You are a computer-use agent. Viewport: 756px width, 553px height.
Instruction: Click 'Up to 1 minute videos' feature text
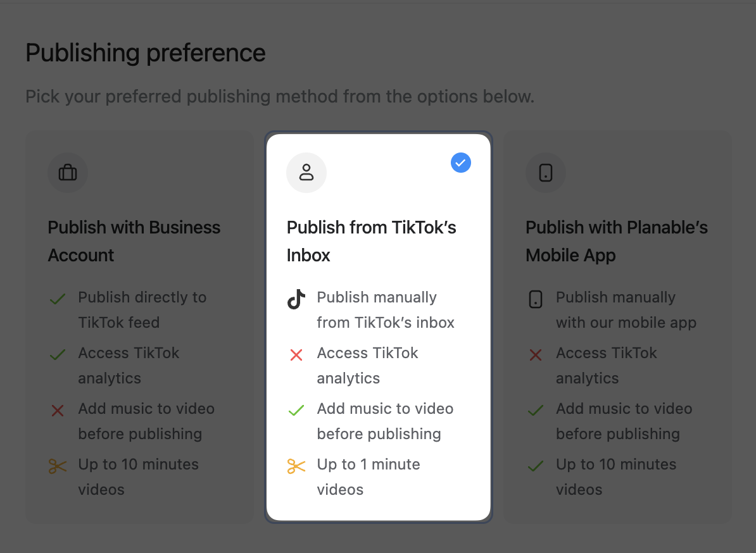[x=369, y=477]
